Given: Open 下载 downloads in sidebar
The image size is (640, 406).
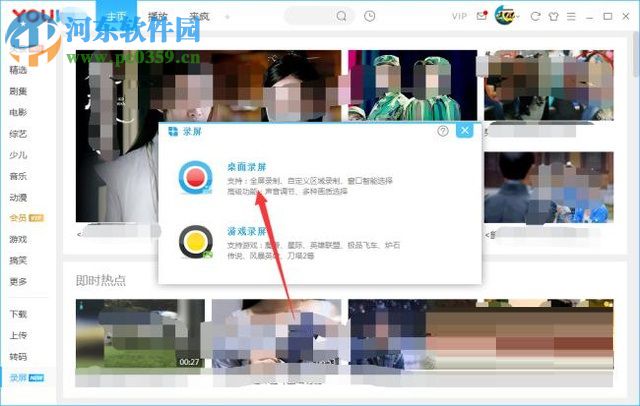Looking at the screenshot, I should coord(18,314).
